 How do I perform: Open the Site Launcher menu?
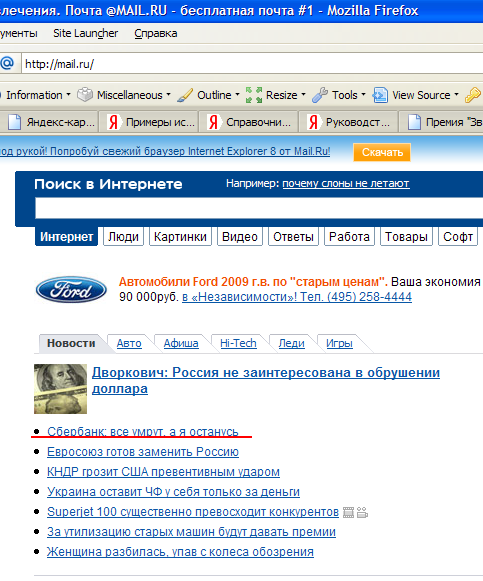coord(86,33)
